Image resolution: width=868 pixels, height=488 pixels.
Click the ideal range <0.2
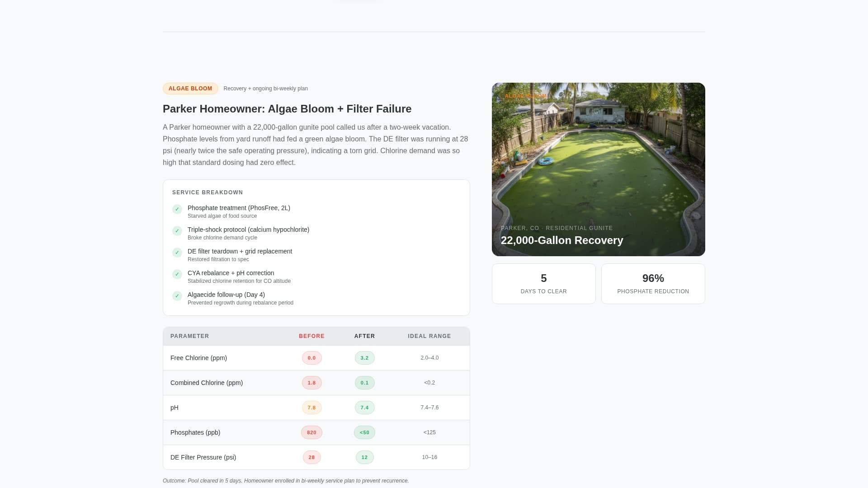coord(429,383)
